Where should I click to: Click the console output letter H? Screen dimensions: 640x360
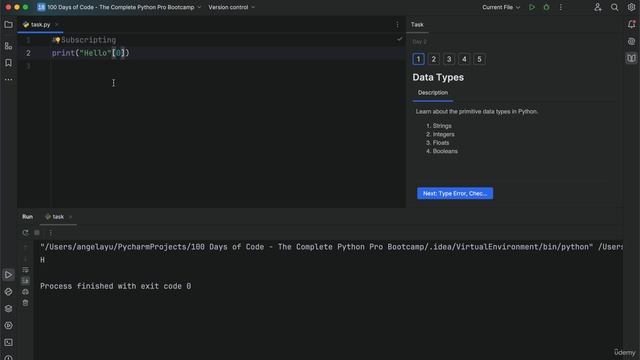[x=42, y=260]
